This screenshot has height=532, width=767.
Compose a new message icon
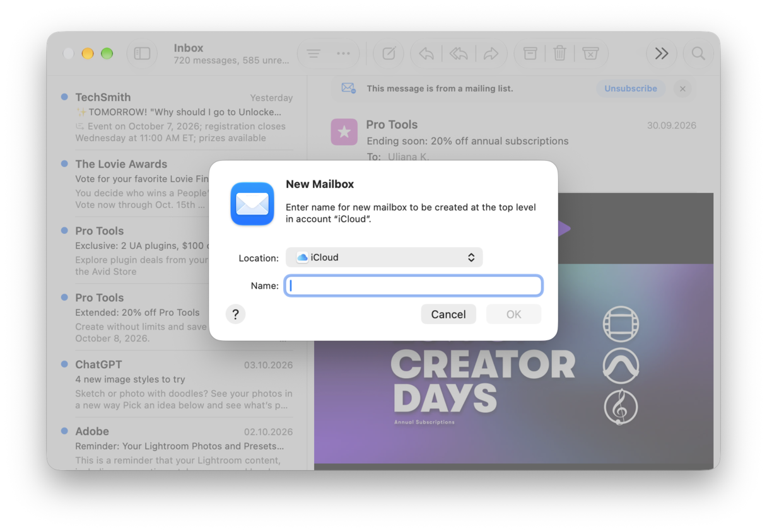coord(389,54)
